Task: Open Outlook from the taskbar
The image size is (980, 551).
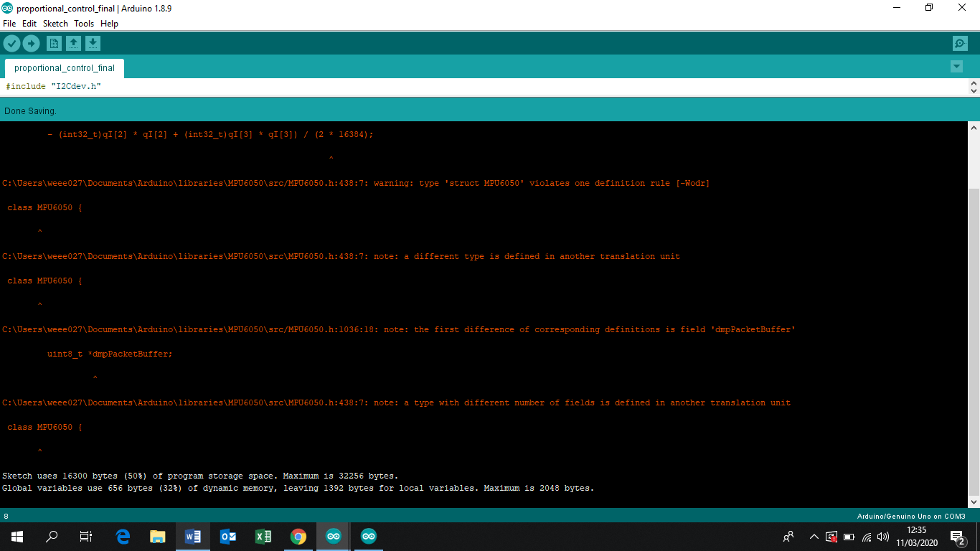Action: (228, 537)
